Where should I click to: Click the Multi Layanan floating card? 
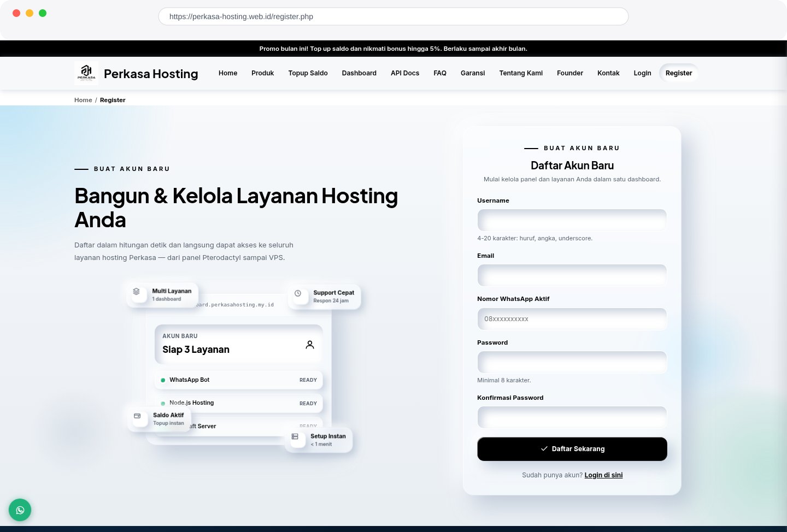(x=162, y=295)
